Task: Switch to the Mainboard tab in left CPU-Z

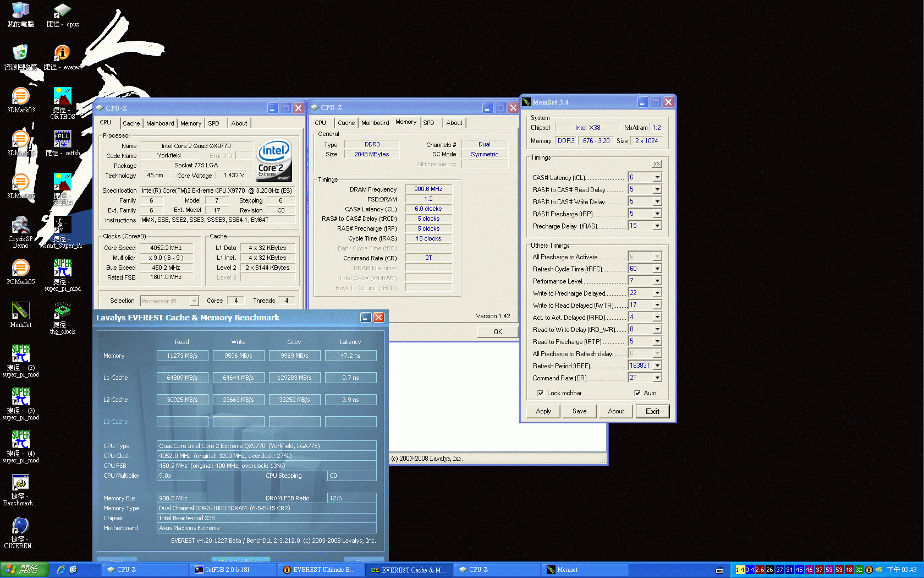Action: (x=160, y=123)
